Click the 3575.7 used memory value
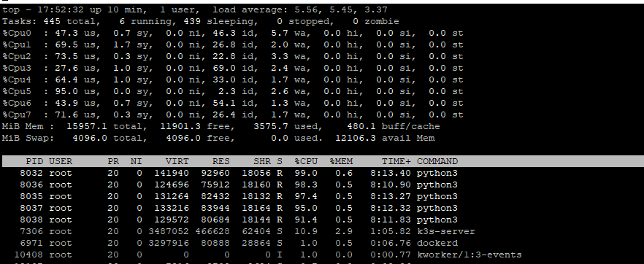This screenshot has width=644, height=264. (271, 126)
